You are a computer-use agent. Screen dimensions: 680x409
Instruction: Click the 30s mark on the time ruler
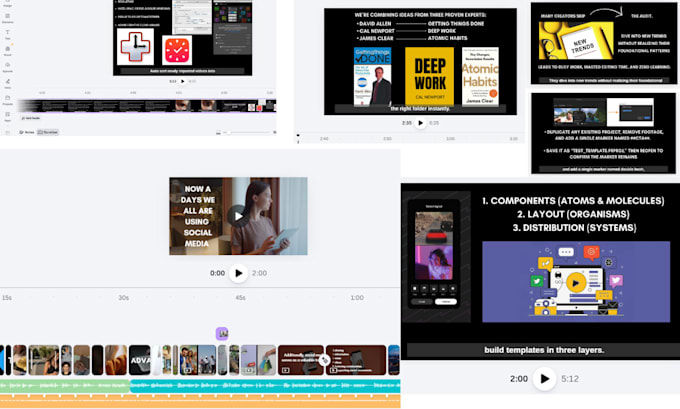124,298
